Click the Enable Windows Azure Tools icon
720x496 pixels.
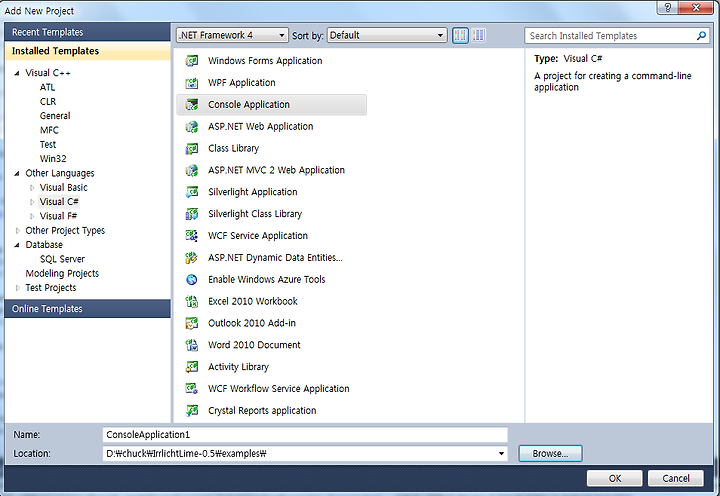[x=191, y=279]
